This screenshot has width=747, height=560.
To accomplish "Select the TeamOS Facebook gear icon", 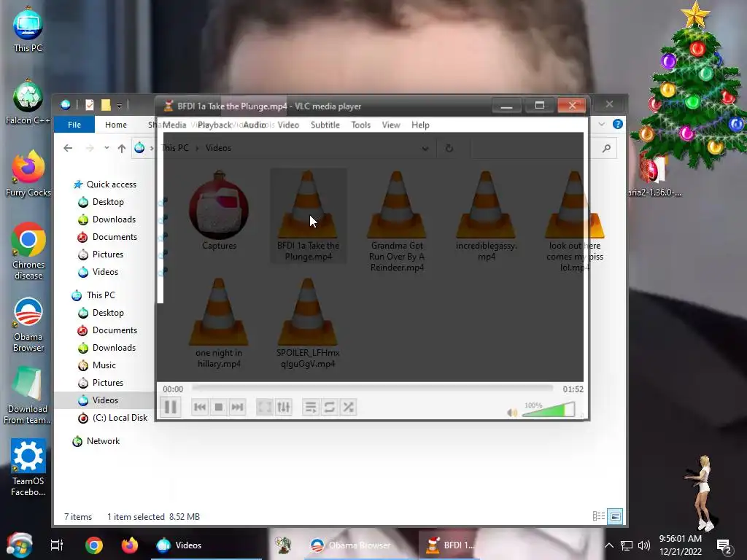I will (x=28, y=467).
